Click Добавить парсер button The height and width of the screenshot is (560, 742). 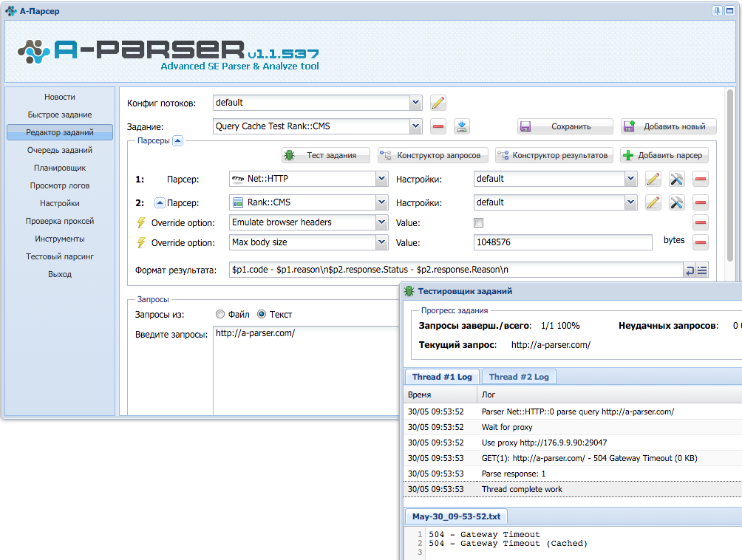point(664,155)
